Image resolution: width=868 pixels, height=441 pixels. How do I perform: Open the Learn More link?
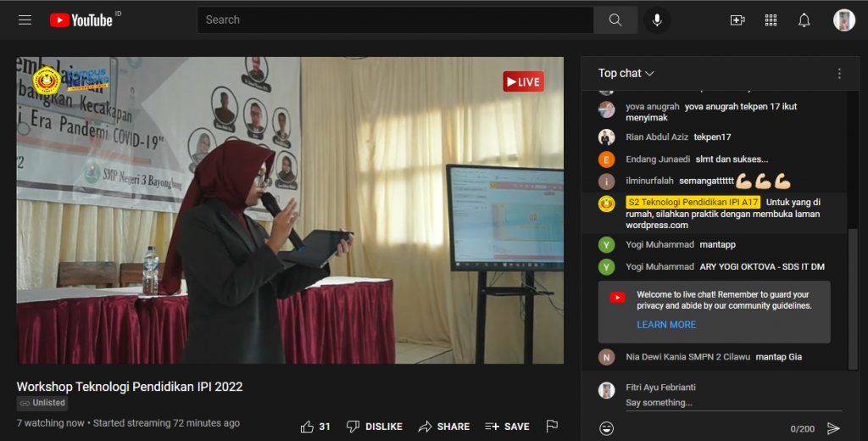[666, 325]
